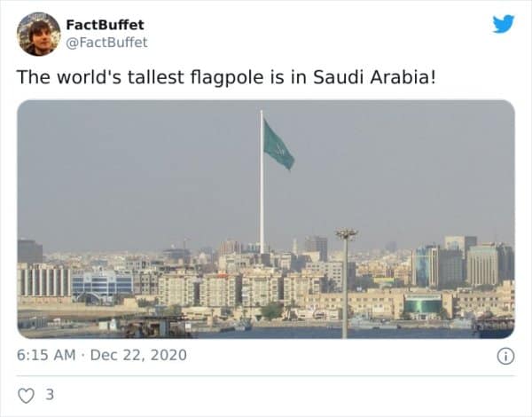532x417 pixels.
Task: Click the Twitter bird logo
Action: point(503,24)
